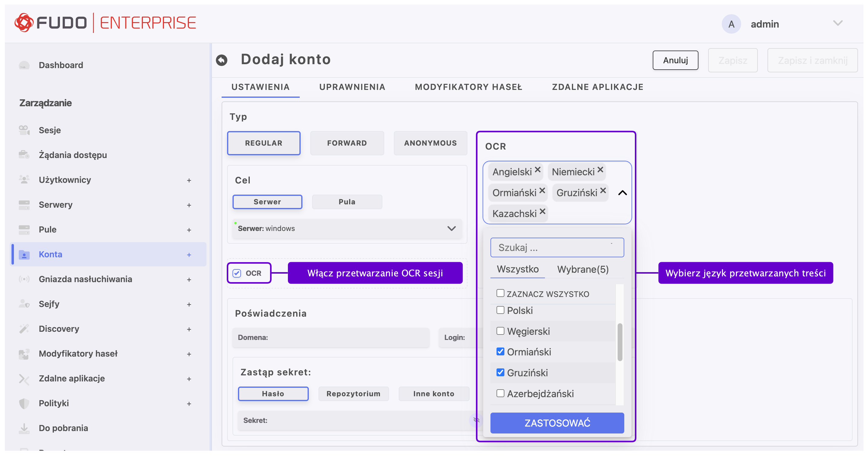This screenshot has width=868, height=458.
Task: Open the Dashboard sidebar icon
Action: 24,65
